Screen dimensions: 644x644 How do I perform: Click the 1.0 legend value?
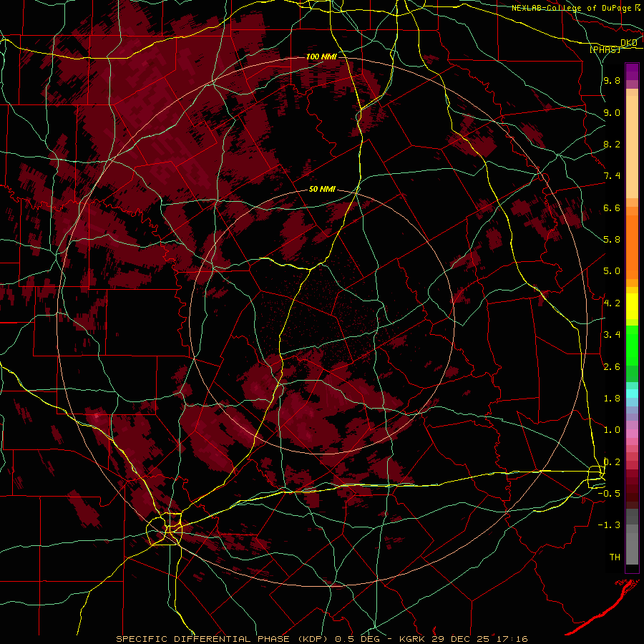coord(612,431)
